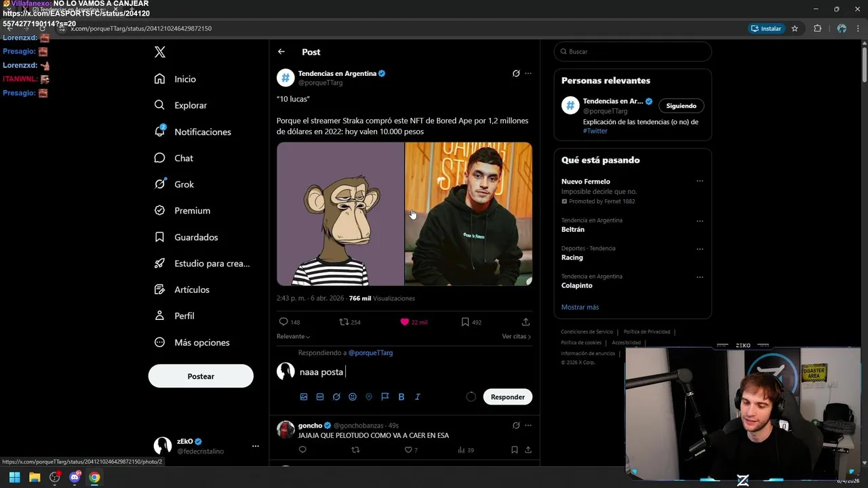
Task: Open Ver citas link
Action: point(516,336)
